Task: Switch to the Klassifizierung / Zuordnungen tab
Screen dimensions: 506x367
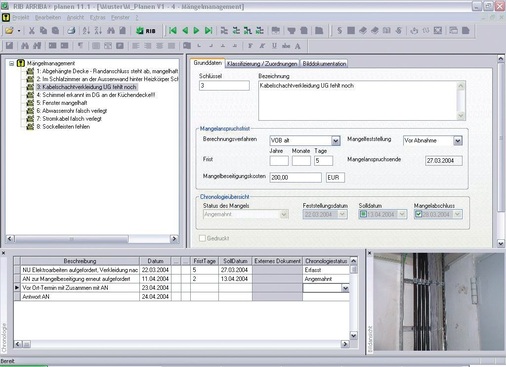Action: (262, 64)
